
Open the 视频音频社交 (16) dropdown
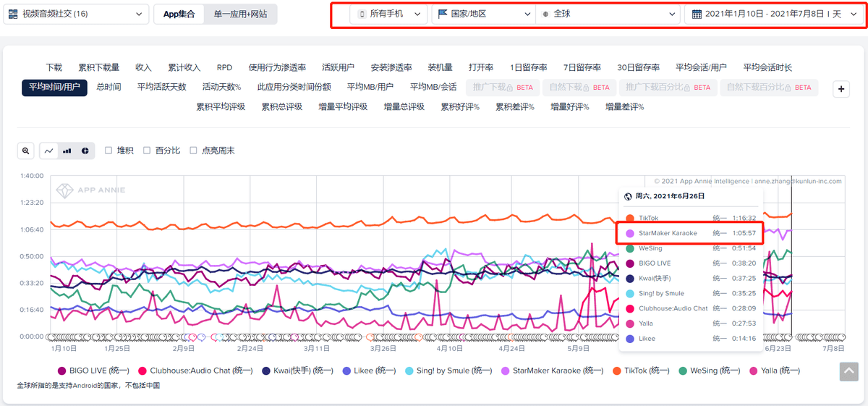(x=76, y=14)
